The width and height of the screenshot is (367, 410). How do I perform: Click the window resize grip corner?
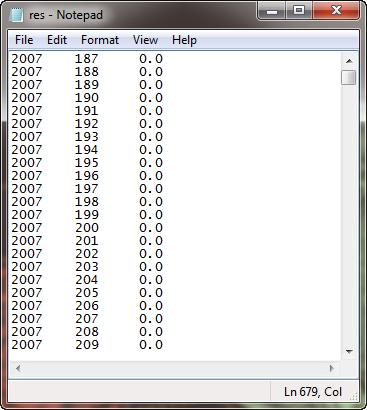tap(354, 396)
